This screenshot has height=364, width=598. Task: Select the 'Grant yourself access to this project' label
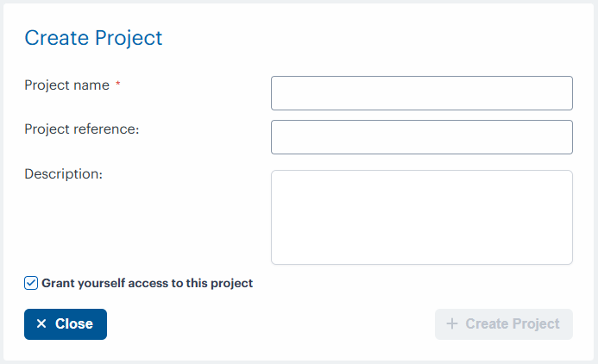(x=147, y=283)
